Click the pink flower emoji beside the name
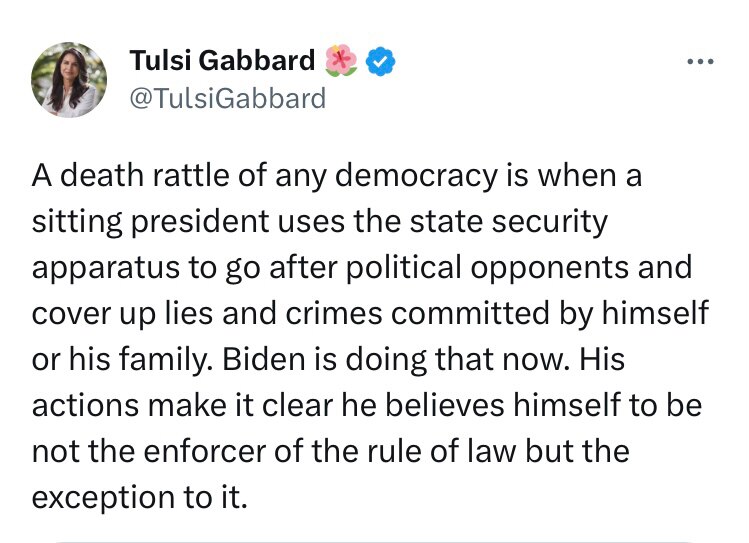 click(x=340, y=62)
